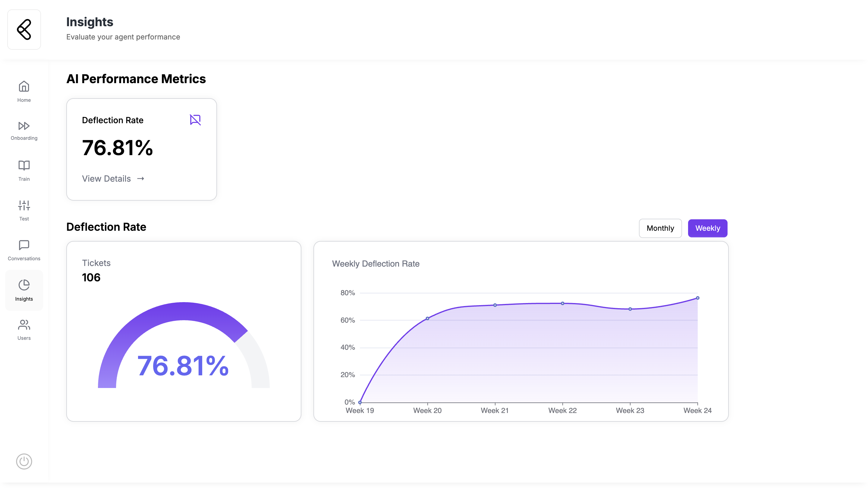868x488 pixels.
Task: Go to Onboarding in the sidebar
Action: (24, 126)
